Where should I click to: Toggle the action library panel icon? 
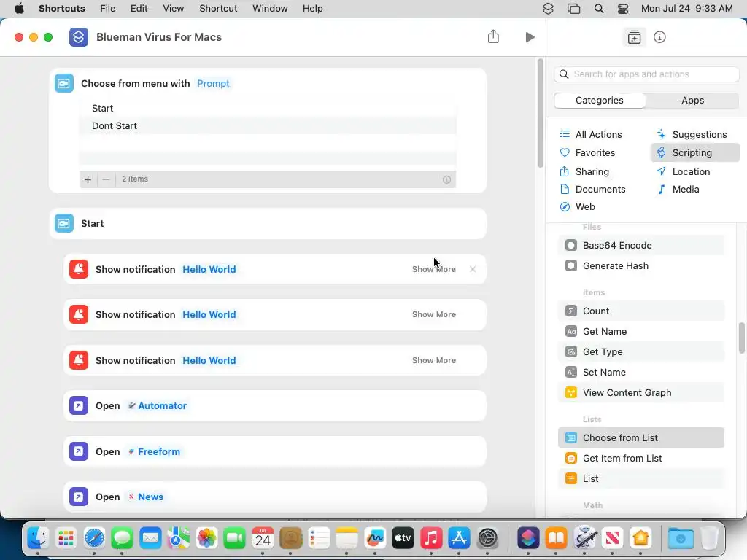[634, 37]
